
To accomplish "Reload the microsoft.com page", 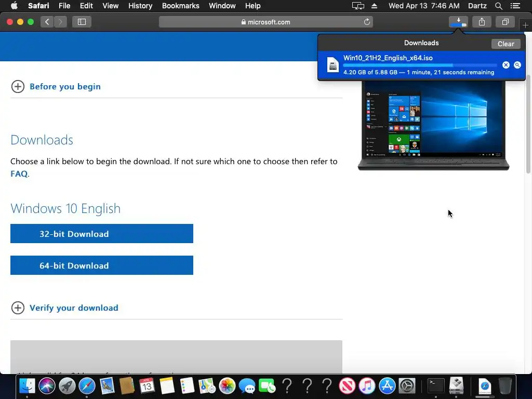I will pos(367,22).
